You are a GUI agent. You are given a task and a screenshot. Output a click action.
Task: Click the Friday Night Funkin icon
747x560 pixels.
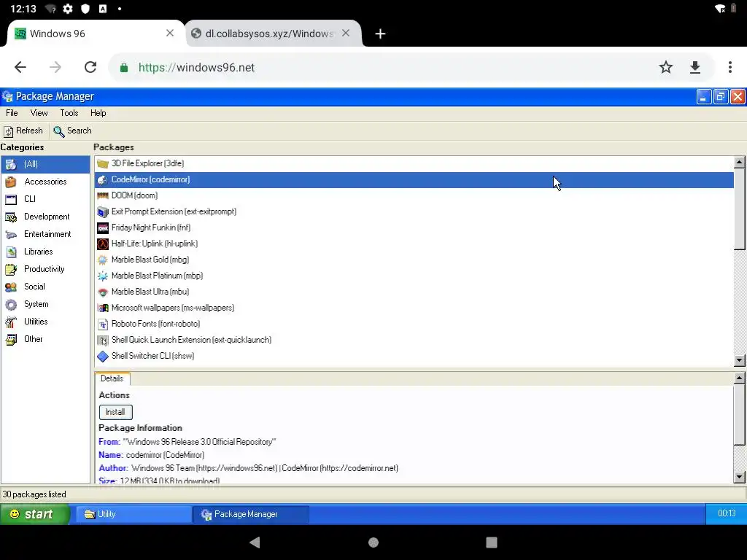(x=102, y=228)
